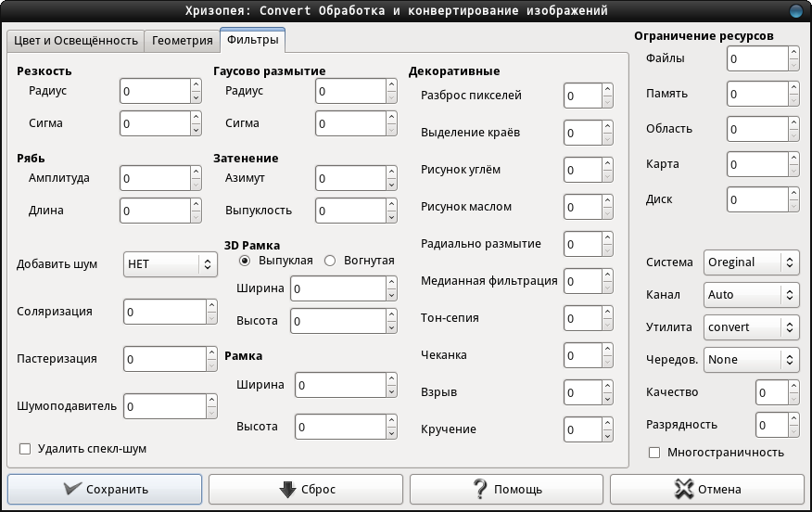Screen dimensions: 812x512
Task: Click the down-arrow icon on Сброс
Action: pos(287,489)
